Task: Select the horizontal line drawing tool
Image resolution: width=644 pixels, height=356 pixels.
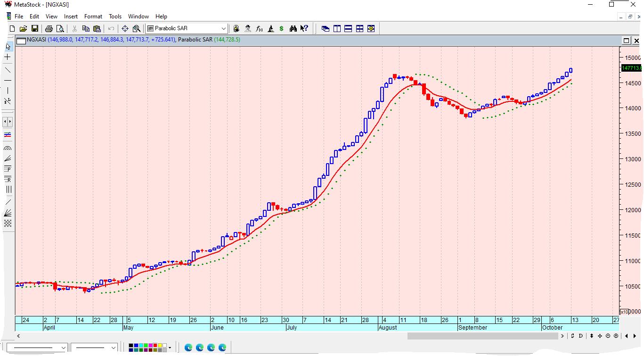Action: point(8,81)
